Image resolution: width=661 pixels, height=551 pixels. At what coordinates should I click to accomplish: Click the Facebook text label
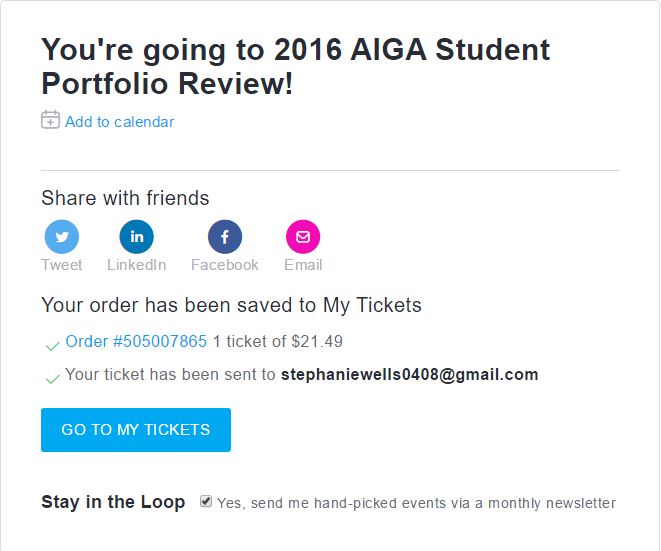[x=225, y=265]
